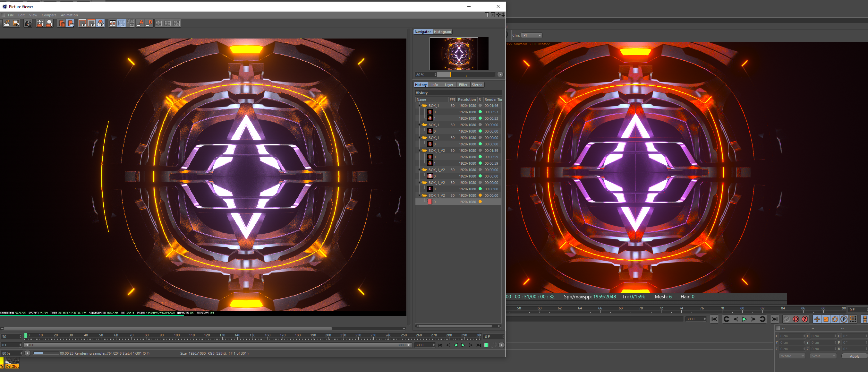Open the Chn PT dropdown
The image size is (868, 372).
pos(532,35)
